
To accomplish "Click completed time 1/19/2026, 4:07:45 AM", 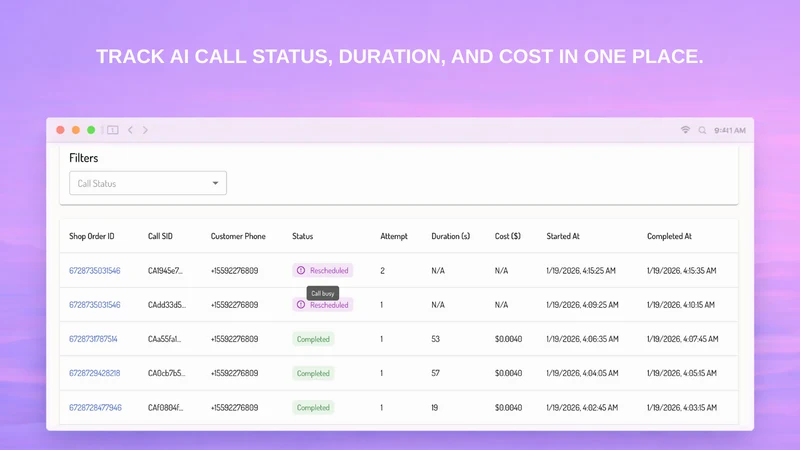I will 683,339.
